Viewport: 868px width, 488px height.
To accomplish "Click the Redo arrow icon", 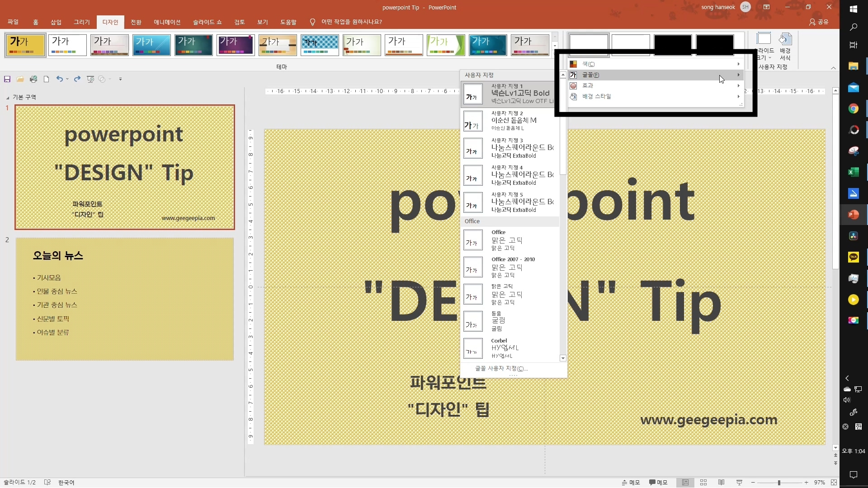I will [x=77, y=79].
